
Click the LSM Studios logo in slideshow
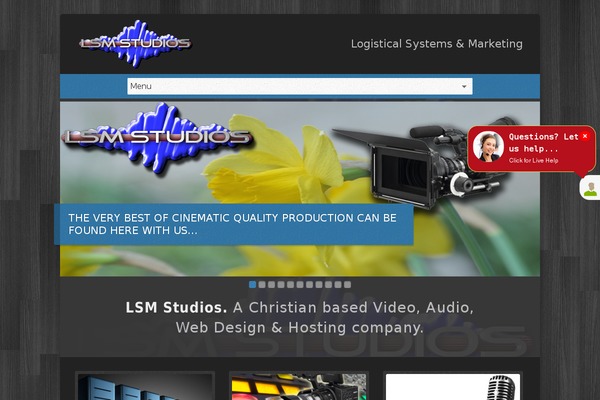[x=158, y=139]
